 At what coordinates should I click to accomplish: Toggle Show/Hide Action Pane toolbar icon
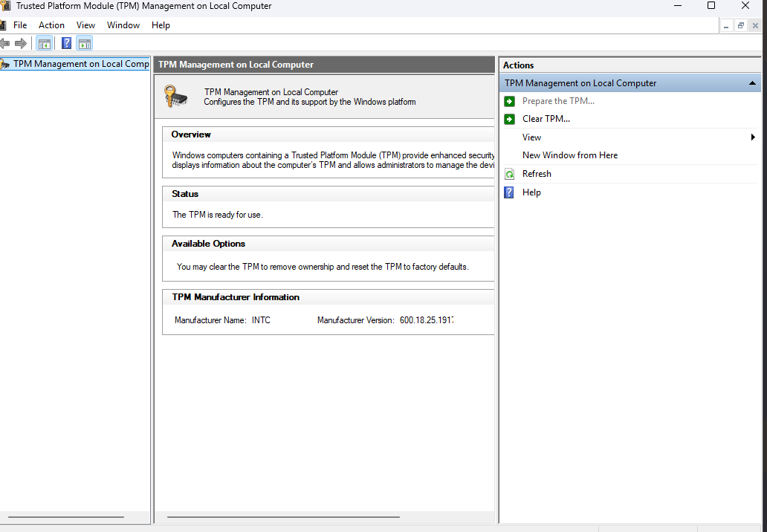click(85, 44)
